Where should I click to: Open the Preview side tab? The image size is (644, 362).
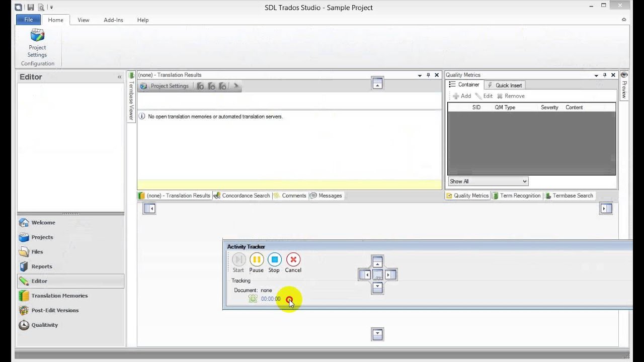click(x=624, y=86)
